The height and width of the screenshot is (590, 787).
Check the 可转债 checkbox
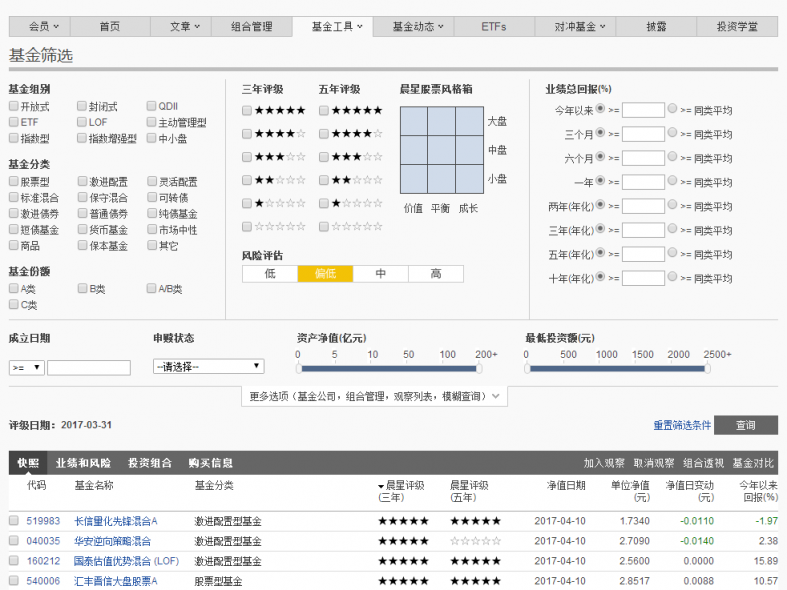pyautogui.click(x=152, y=197)
